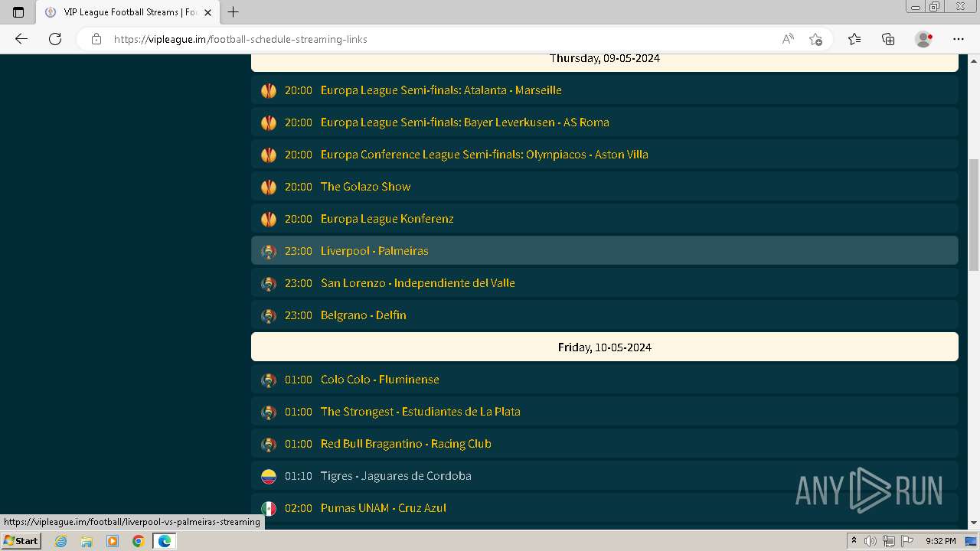
Task: Click the league icon beside Europa League Konferenz
Action: click(x=269, y=219)
